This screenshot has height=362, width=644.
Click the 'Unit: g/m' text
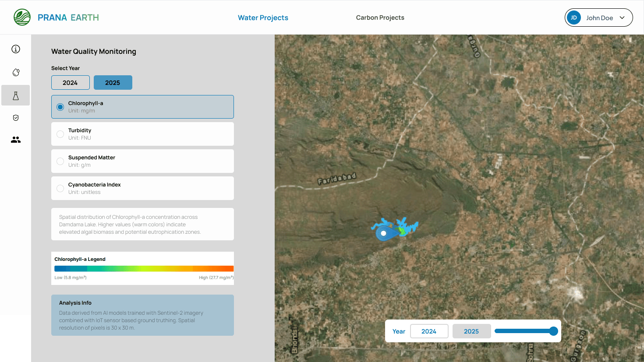(x=79, y=165)
